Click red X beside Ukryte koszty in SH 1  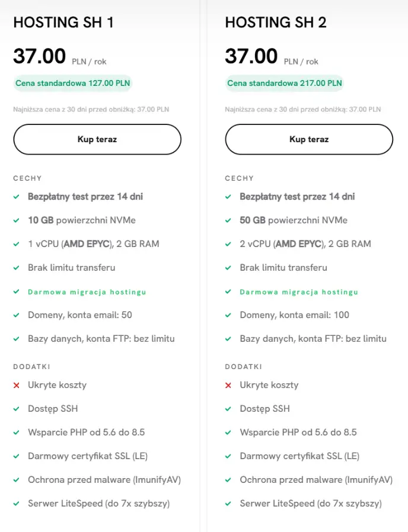(x=16, y=385)
